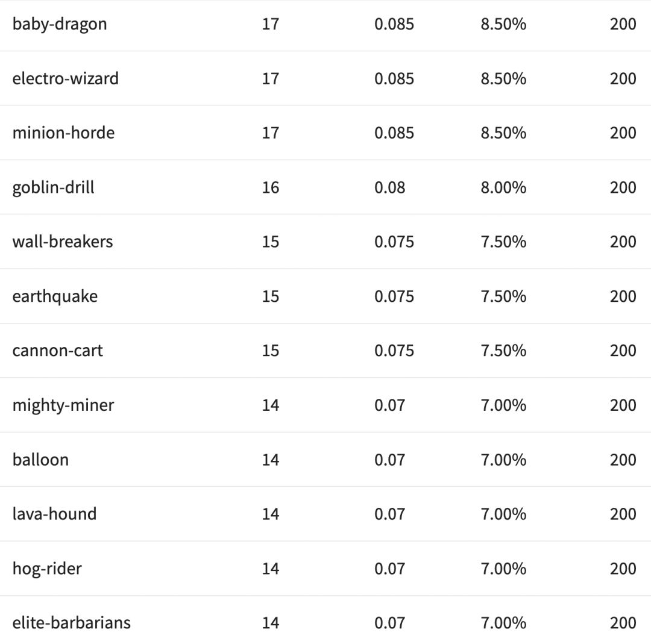Click the balloon name cell

[40, 460]
